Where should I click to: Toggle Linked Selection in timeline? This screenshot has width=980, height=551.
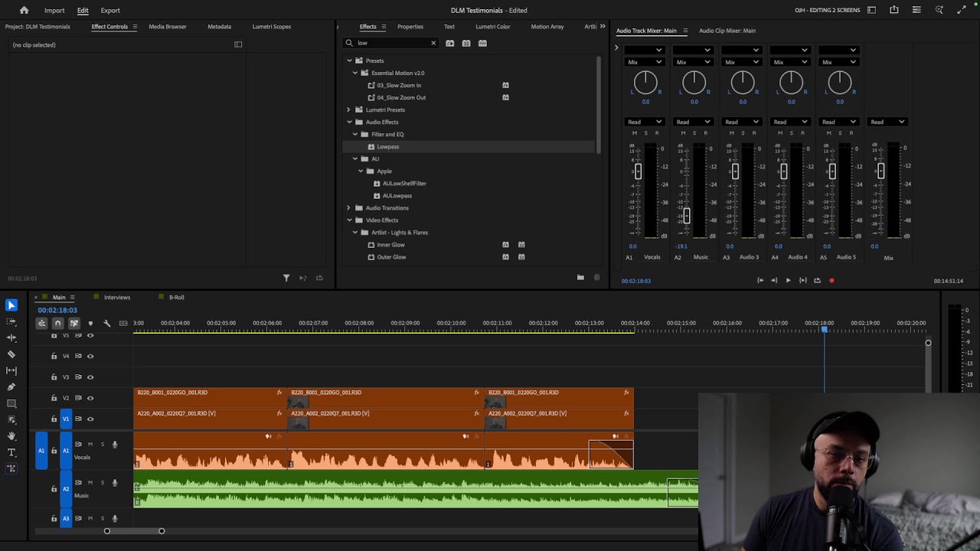click(x=73, y=323)
